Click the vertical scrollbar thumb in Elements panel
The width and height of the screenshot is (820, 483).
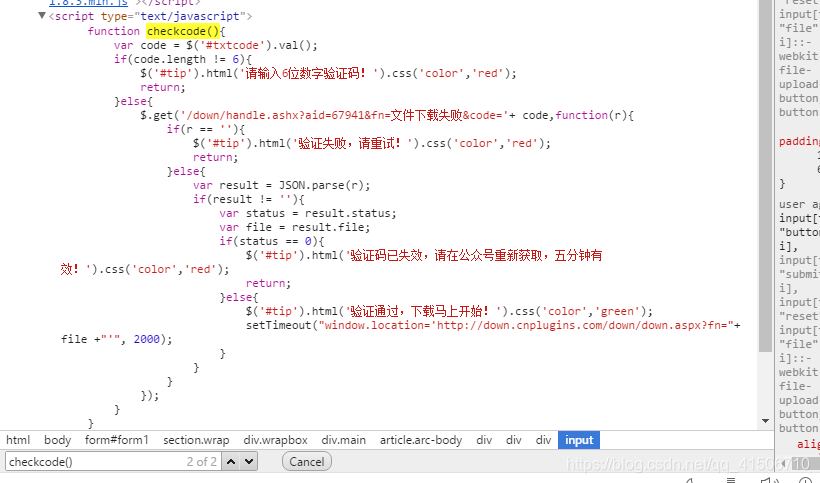coord(766,175)
